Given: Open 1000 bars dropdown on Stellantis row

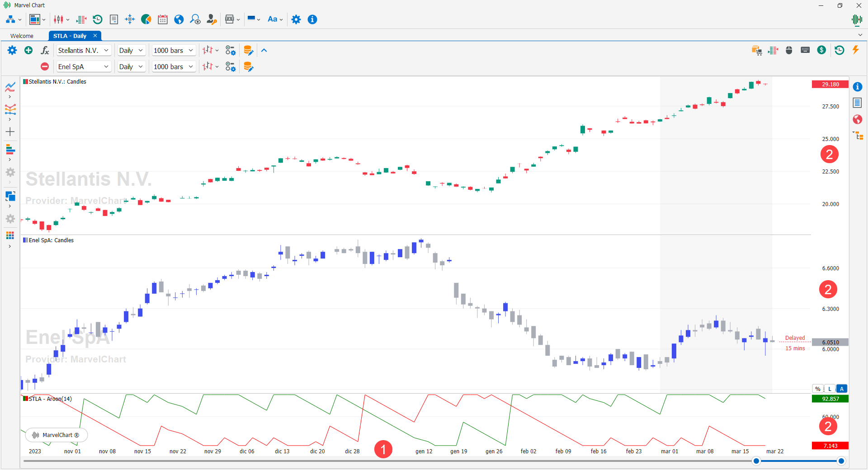Looking at the screenshot, I should click(x=174, y=50).
